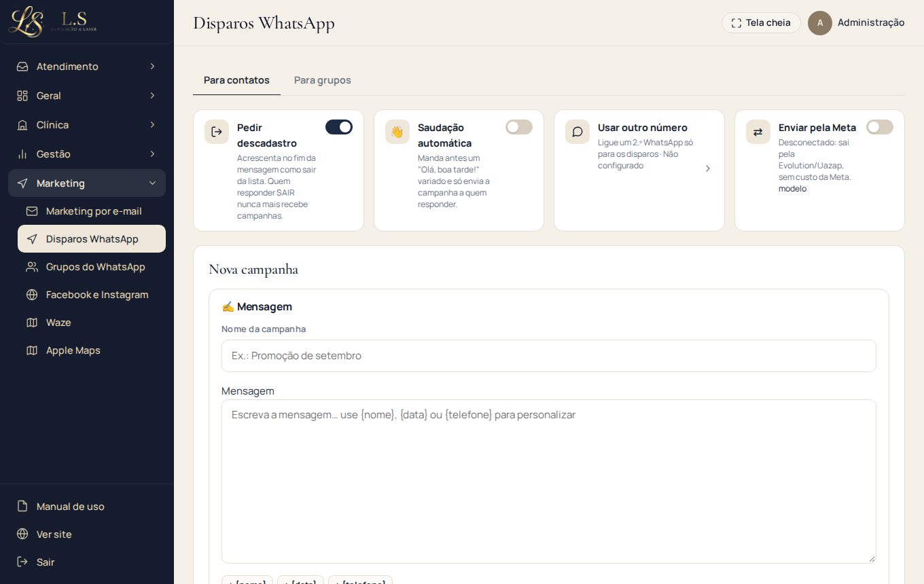
Task: Collapse the Marketing section chevron
Action: point(152,183)
